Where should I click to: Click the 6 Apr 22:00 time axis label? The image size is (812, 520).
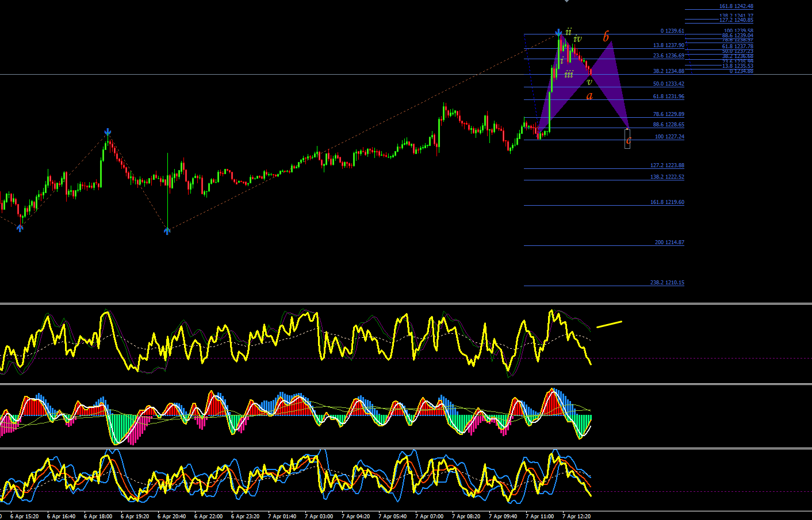208,516
